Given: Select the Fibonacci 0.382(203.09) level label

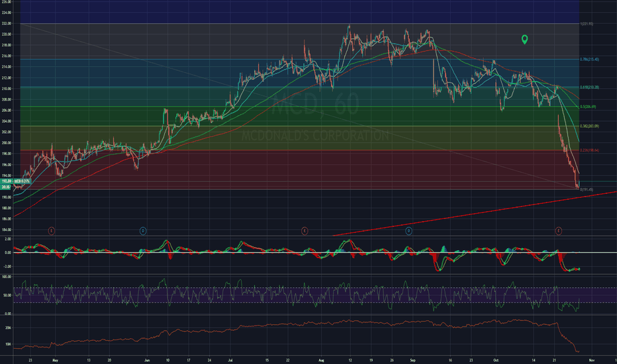Looking at the screenshot, I should [589, 126].
